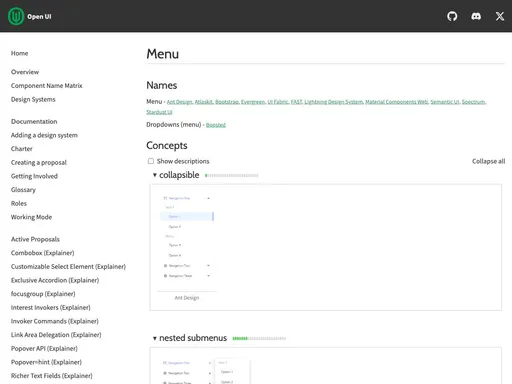Open the GitHub icon link
This screenshot has width=512, height=384.
click(x=452, y=16)
